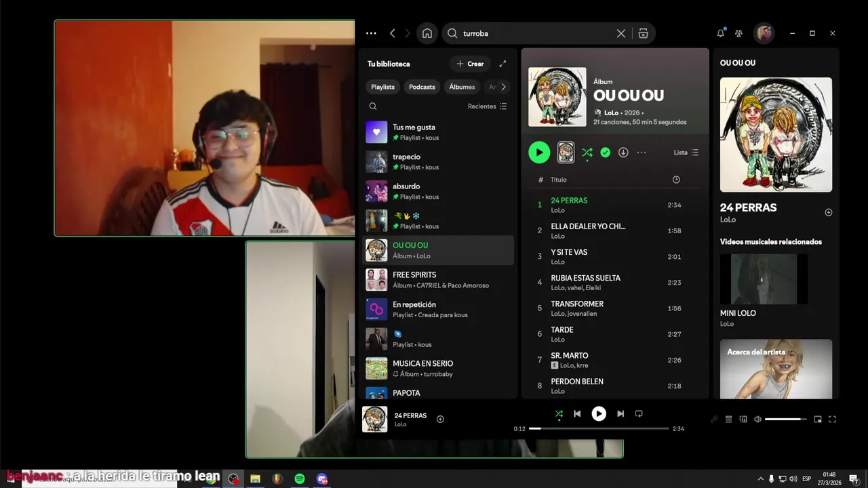Open MUSICA EN SERIO album

(x=438, y=369)
